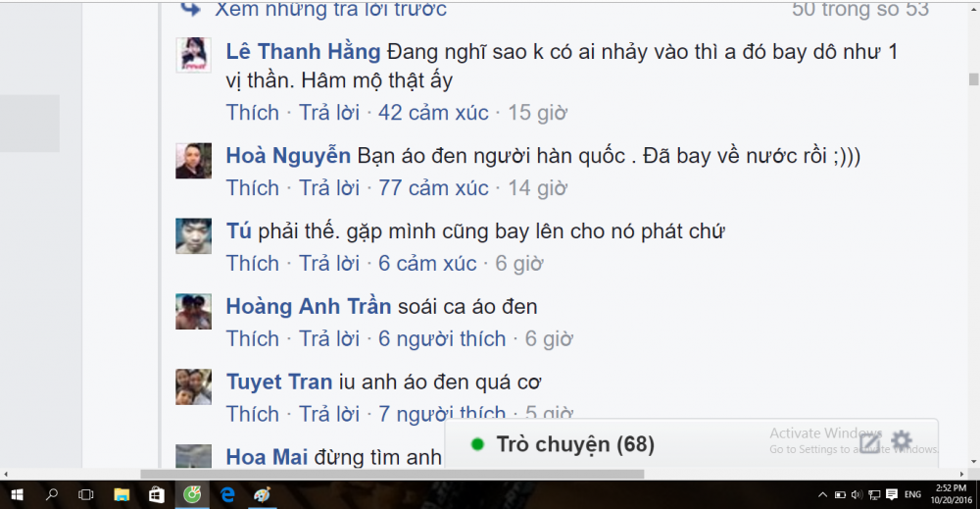This screenshot has height=509, width=980.
Task: Open Hoàng Anh Trần's profile name
Action: (309, 306)
